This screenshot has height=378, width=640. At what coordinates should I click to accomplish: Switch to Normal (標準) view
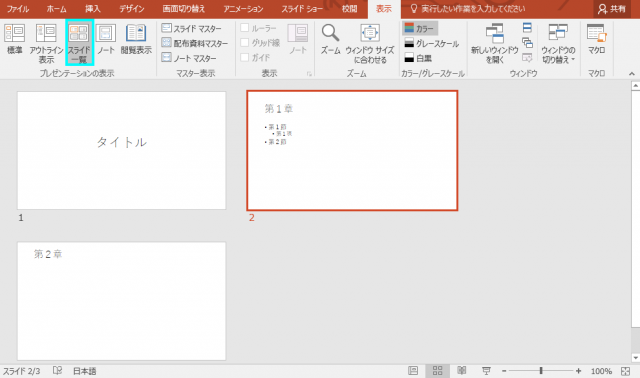tap(14, 39)
